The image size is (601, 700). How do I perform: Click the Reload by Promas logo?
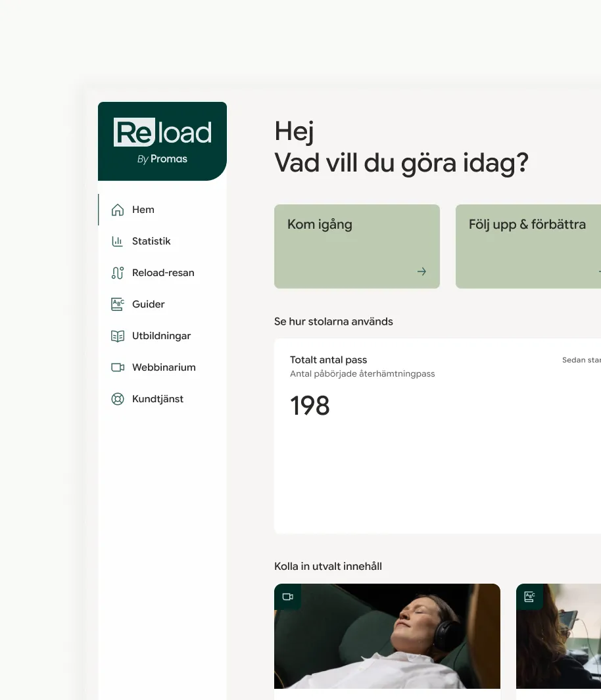[x=162, y=141]
